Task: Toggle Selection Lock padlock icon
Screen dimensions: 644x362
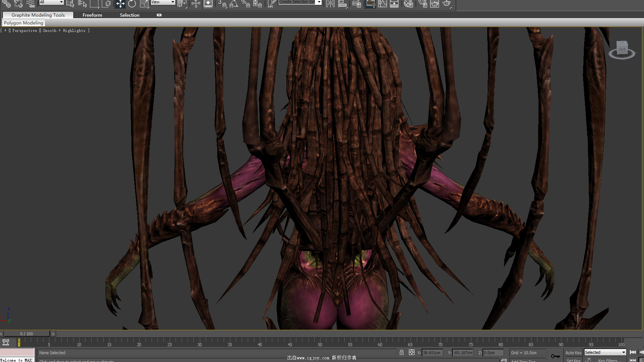Action: tap(401, 352)
